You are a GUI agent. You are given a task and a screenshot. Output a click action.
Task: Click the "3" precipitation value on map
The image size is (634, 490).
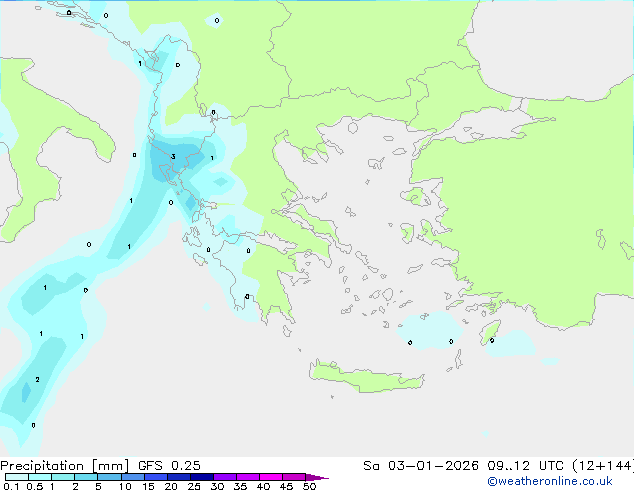coord(173,156)
